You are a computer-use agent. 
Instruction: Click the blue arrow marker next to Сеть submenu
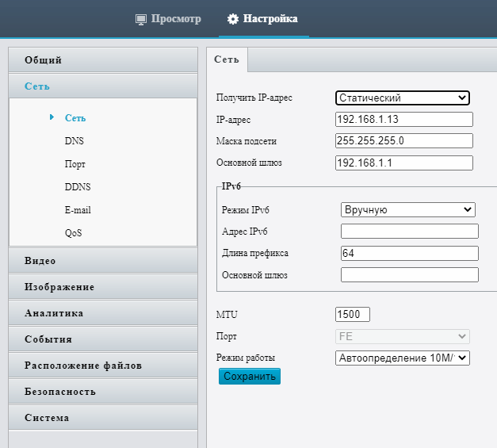tap(52, 117)
